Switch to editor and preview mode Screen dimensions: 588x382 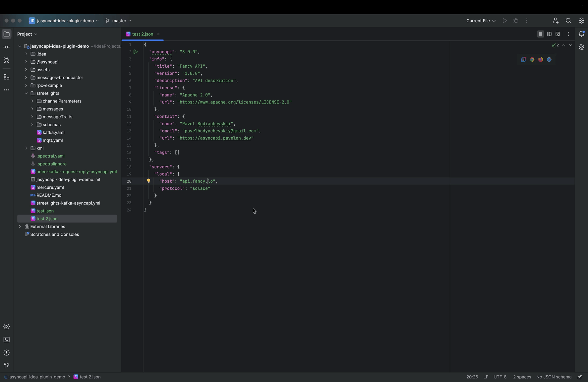click(x=549, y=34)
